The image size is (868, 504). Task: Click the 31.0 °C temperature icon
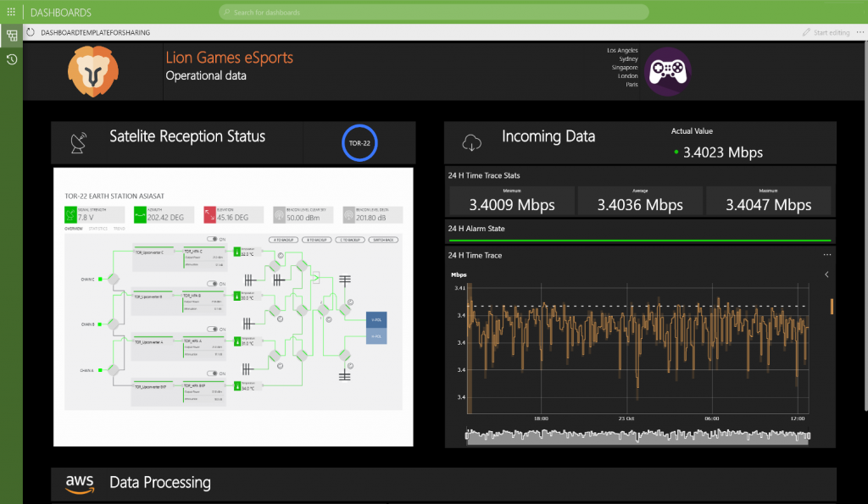tap(237, 341)
